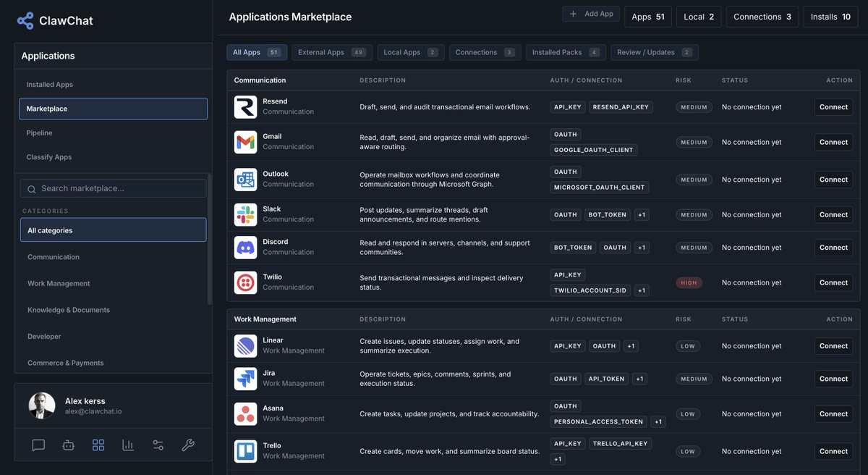This screenshot has width=868, height=475.
Task: Click the sidebar categories scrollbar
Action: (x=210, y=239)
